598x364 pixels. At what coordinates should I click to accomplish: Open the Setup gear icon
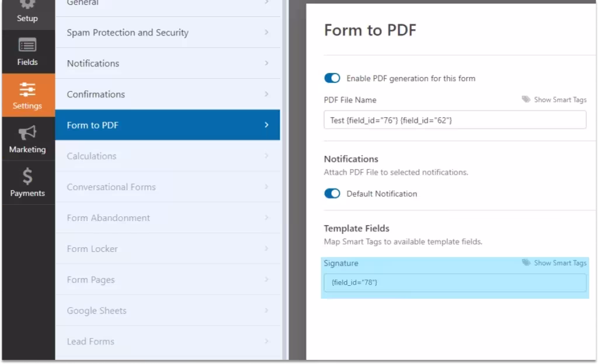27,5
